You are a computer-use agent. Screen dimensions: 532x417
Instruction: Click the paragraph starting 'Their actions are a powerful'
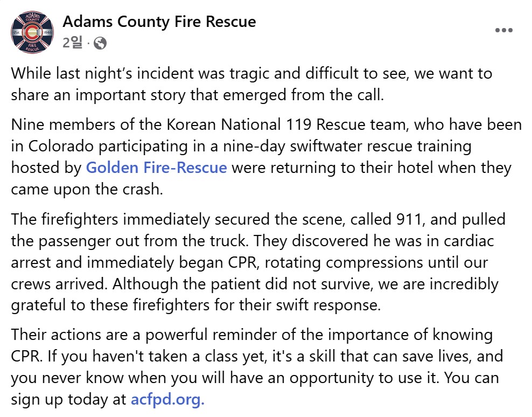tap(257, 367)
